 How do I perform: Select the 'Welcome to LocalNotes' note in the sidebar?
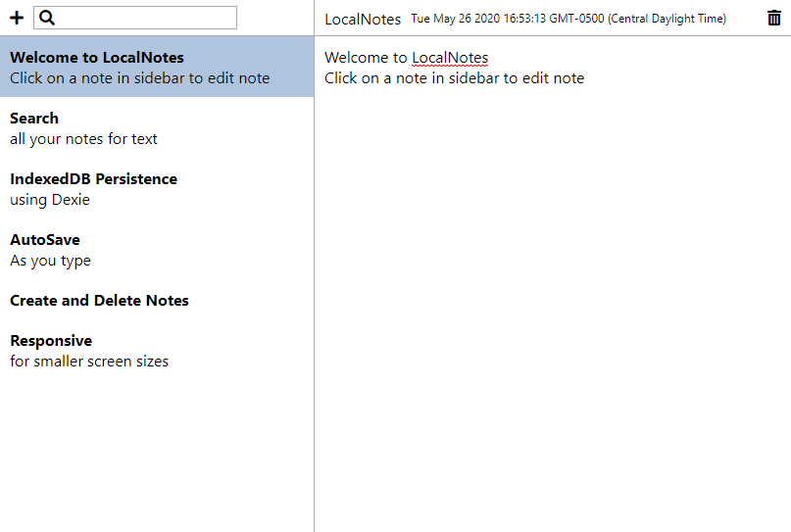coord(157,67)
